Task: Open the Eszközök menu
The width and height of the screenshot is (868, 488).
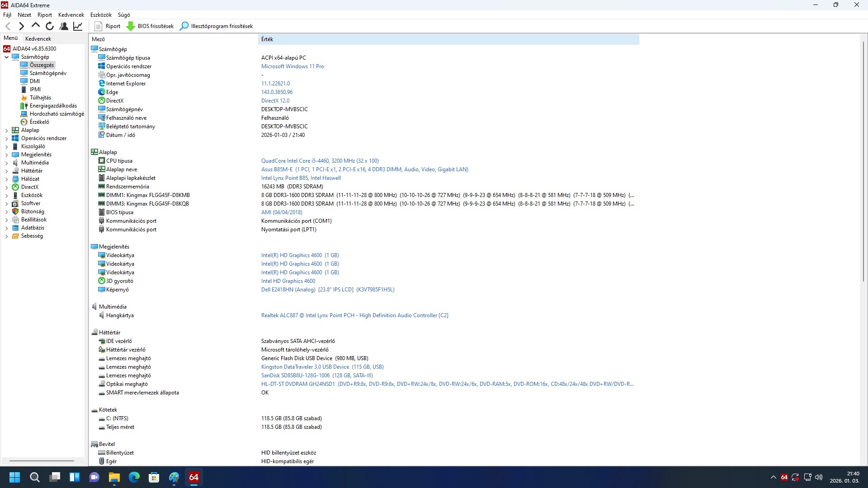Action: click(x=101, y=15)
